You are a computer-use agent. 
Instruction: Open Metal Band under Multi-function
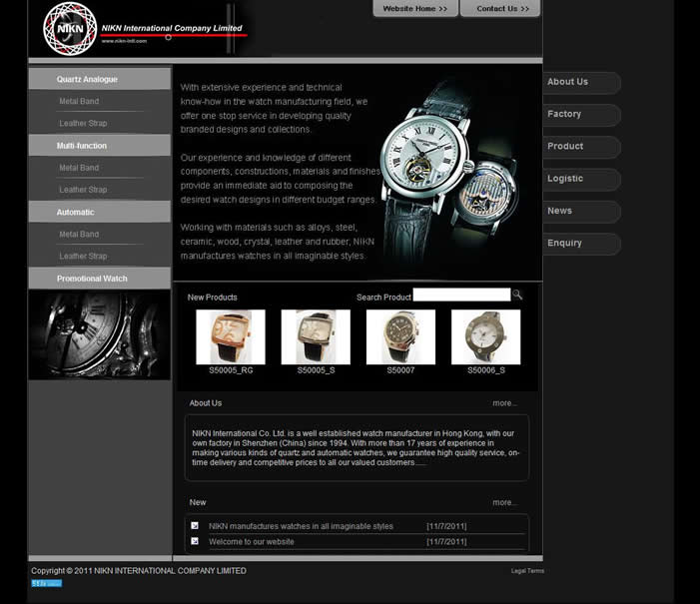point(79,168)
